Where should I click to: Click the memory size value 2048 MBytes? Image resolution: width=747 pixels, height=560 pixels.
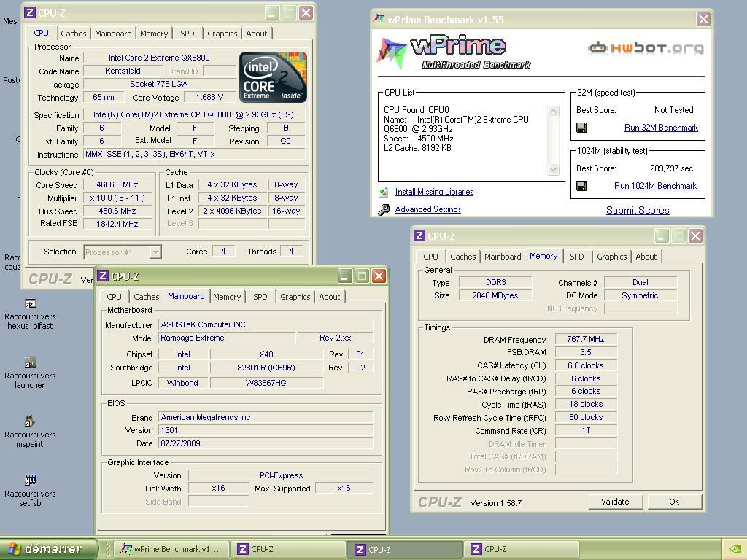click(495, 295)
